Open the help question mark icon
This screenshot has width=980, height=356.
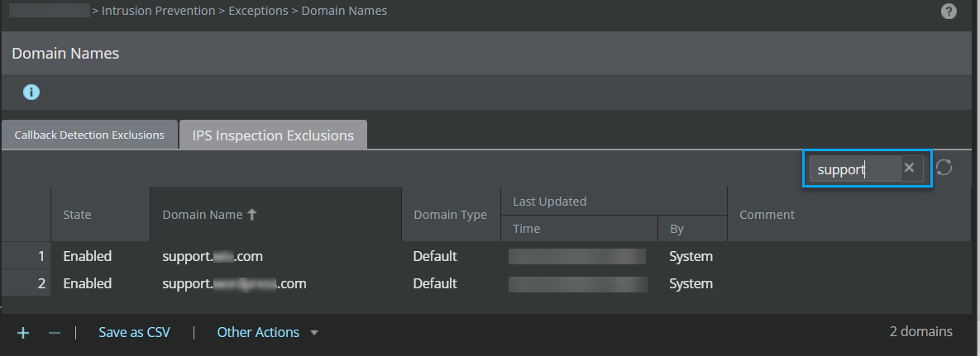click(948, 12)
